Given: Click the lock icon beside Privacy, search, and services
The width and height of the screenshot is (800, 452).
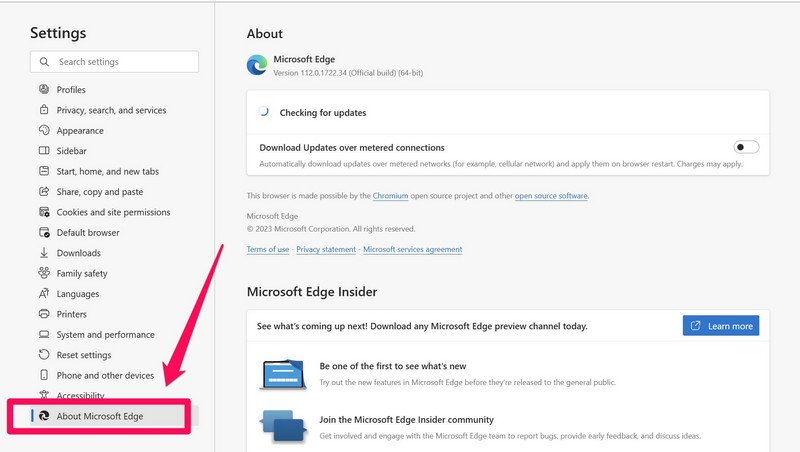Looking at the screenshot, I should tap(44, 110).
